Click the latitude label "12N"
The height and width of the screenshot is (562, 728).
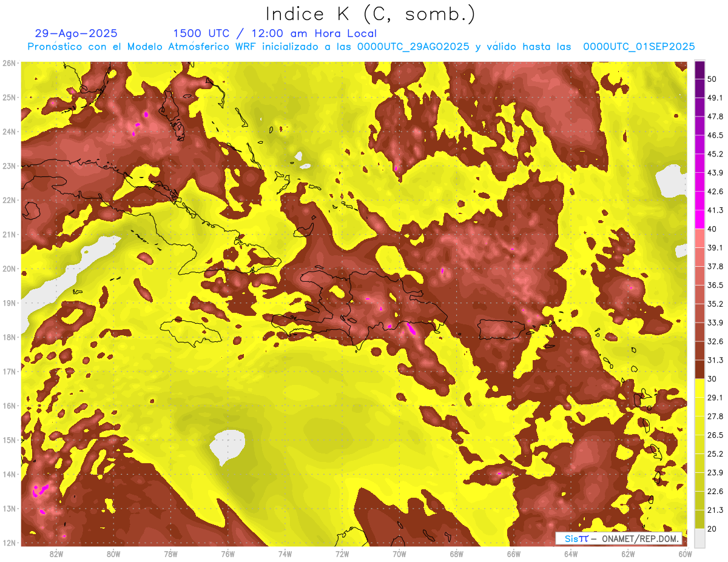(9, 543)
